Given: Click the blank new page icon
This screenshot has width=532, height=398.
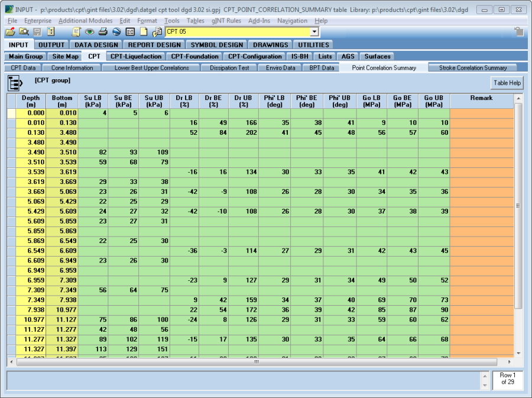Looking at the screenshot, I should [x=143, y=32].
